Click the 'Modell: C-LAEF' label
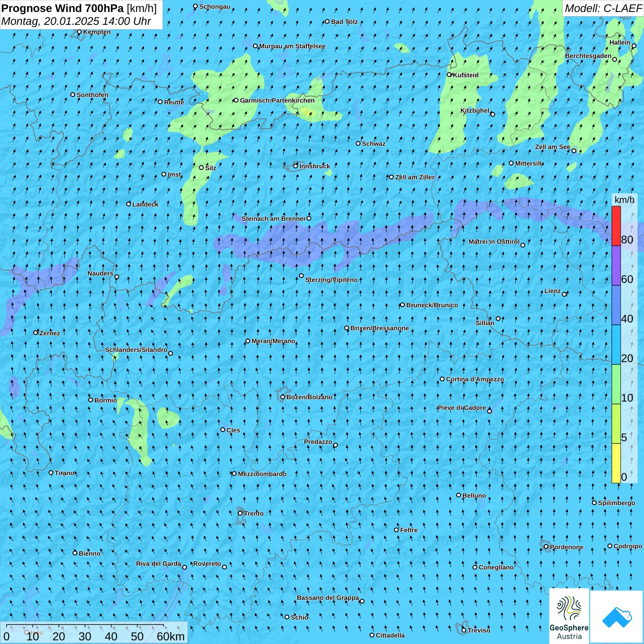The height and width of the screenshot is (644, 644). point(603,8)
